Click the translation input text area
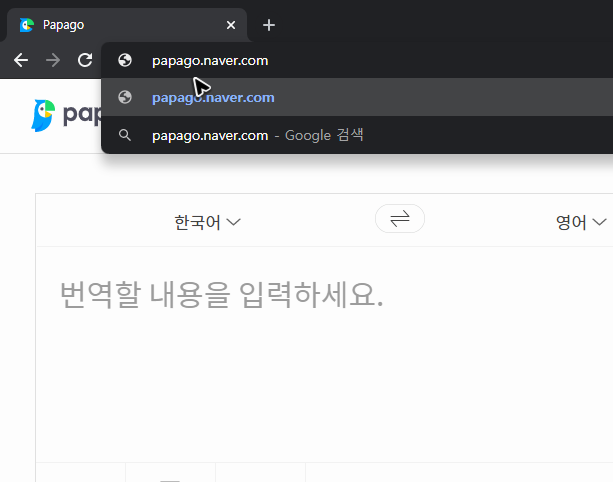 [x=324, y=354]
